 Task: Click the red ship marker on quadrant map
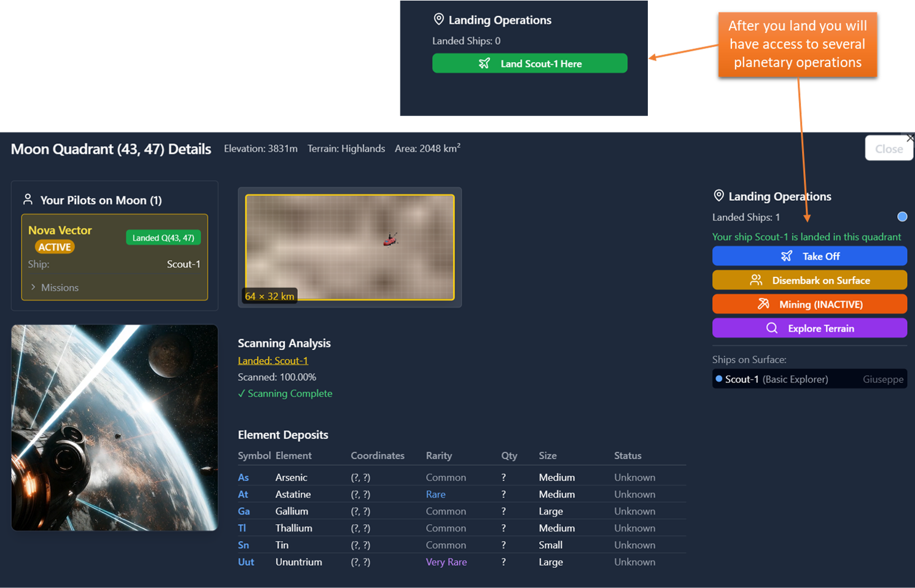(x=390, y=239)
